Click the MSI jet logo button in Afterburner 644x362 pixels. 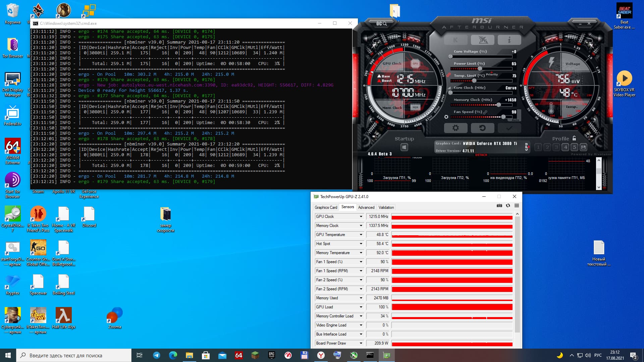482,40
